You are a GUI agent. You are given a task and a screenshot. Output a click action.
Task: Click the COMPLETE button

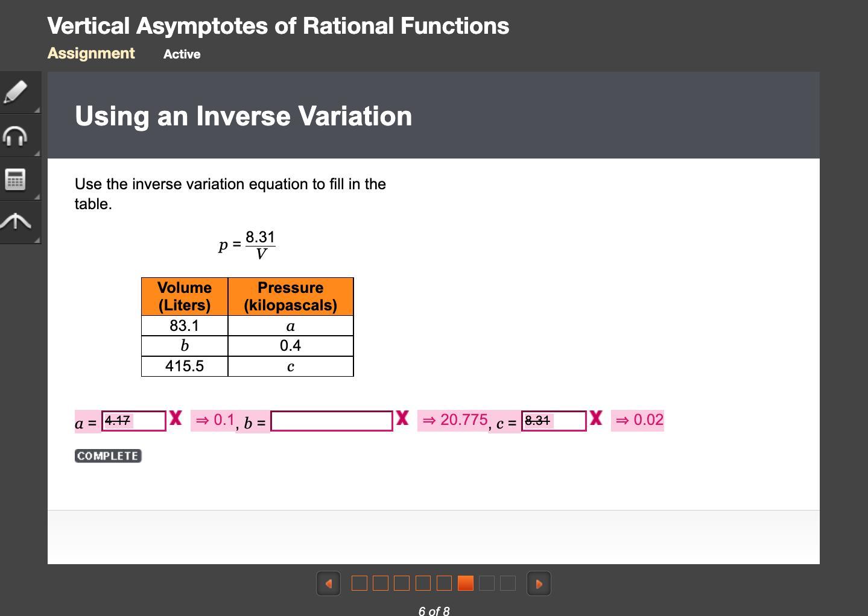(108, 456)
